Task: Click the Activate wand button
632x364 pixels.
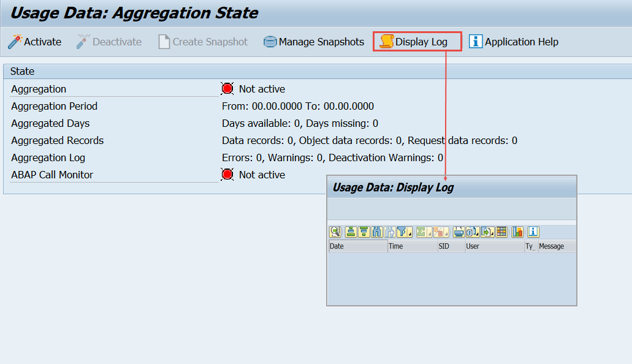Action: point(34,42)
